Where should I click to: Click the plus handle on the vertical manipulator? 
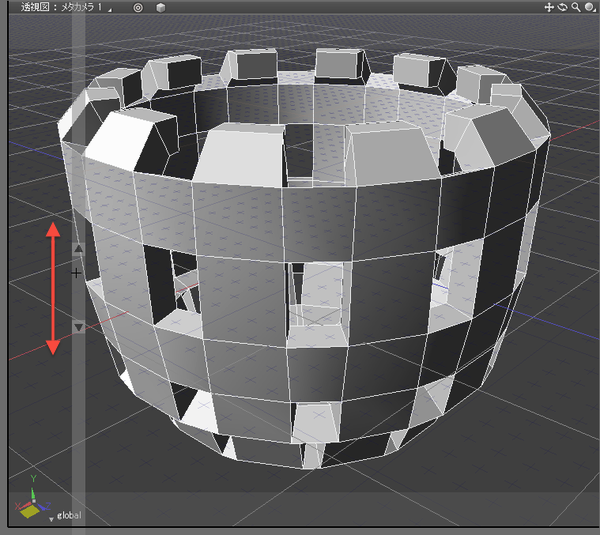(77, 272)
